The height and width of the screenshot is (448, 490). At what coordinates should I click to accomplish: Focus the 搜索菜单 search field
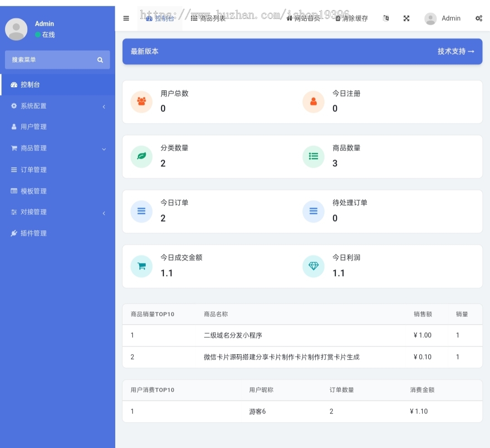click(58, 60)
